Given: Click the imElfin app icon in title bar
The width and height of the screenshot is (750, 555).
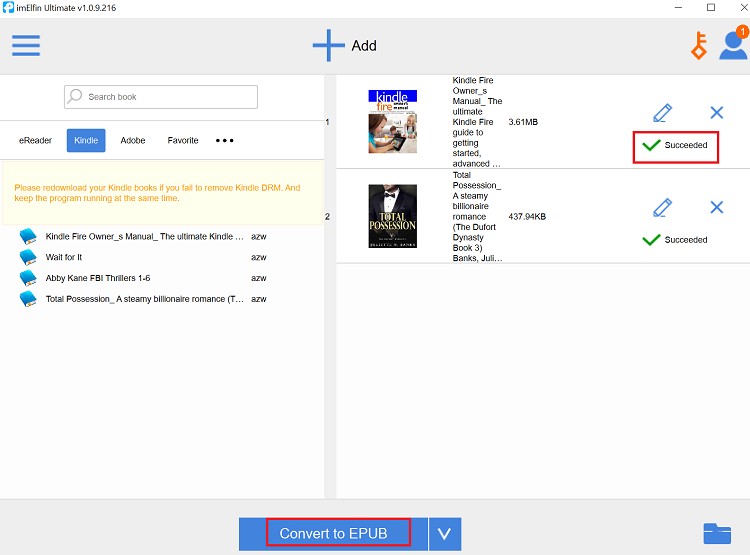Looking at the screenshot, I should (8, 8).
